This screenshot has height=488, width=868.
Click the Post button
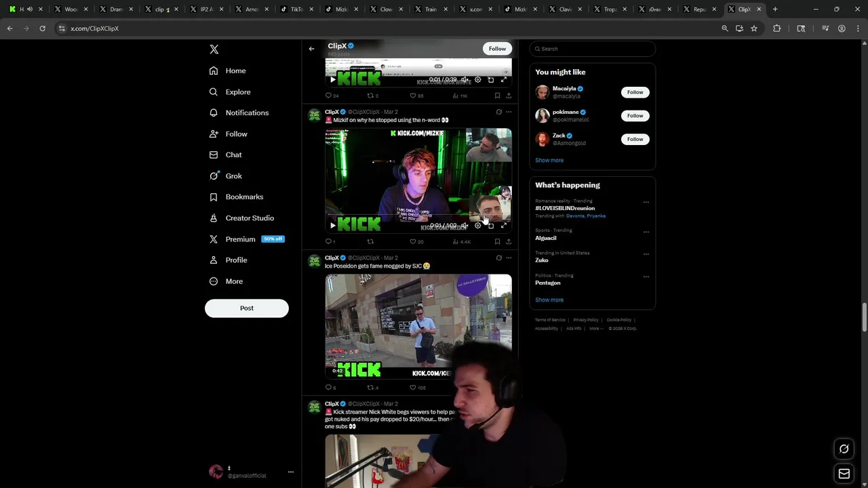click(247, 308)
